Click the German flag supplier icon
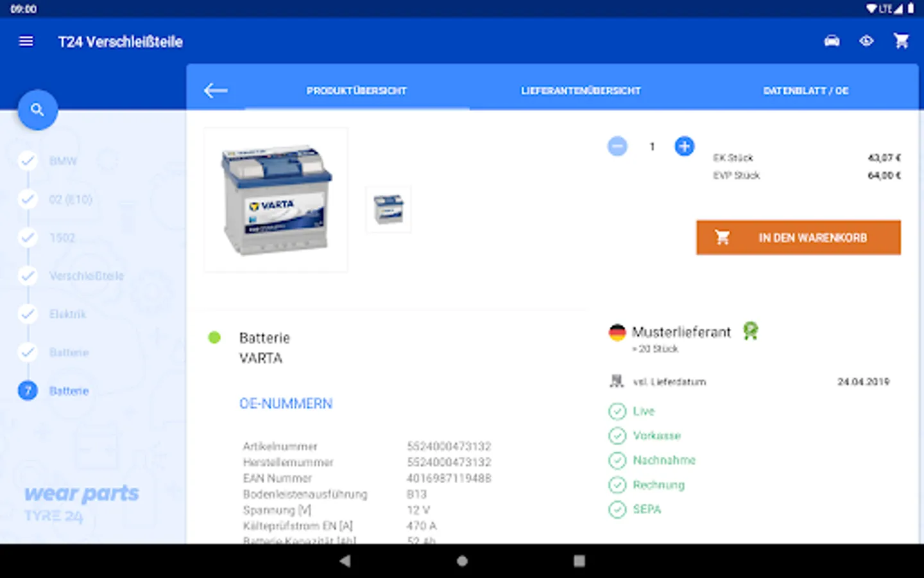The width and height of the screenshot is (924, 578). click(x=617, y=332)
